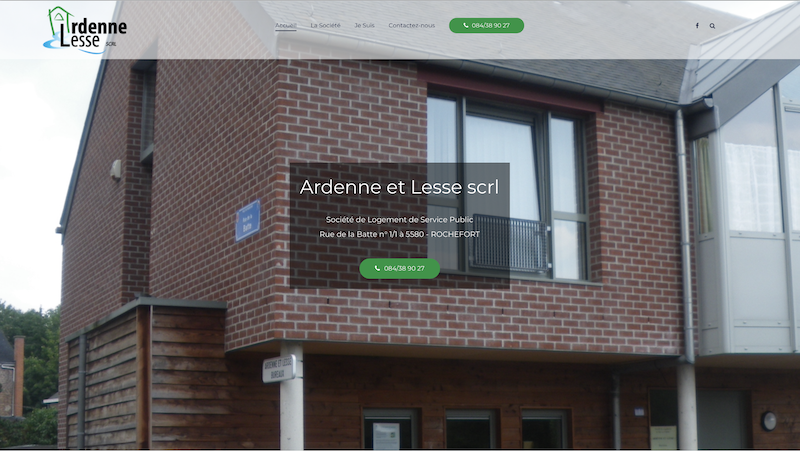The width and height of the screenshot is (800, 451).
Task: Click the Lesse word in the logo
Action: click(x=80, y=39)
